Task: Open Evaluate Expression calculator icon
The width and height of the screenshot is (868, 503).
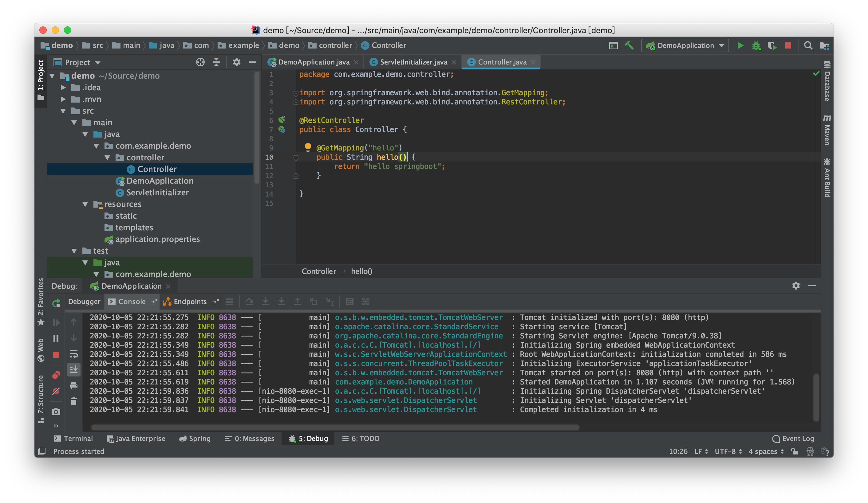Action: 349,301
